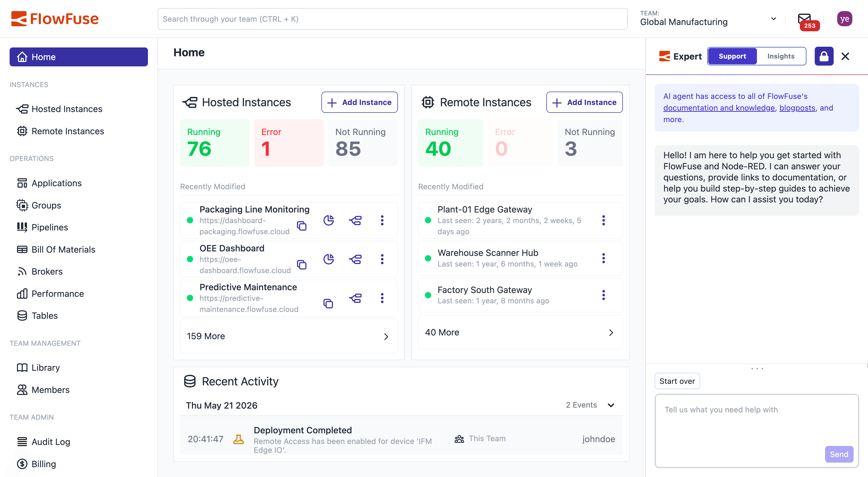Open Plant-01 Edge Gateway device name
Viewport: 868px width, 477px height.
(x=484, y=209)
